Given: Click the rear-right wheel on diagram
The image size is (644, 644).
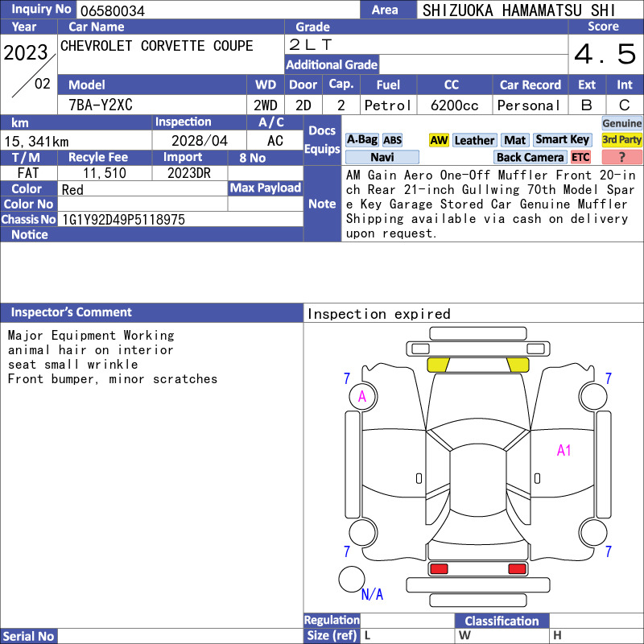Looking at the screenshot, I should click(592, 533).
